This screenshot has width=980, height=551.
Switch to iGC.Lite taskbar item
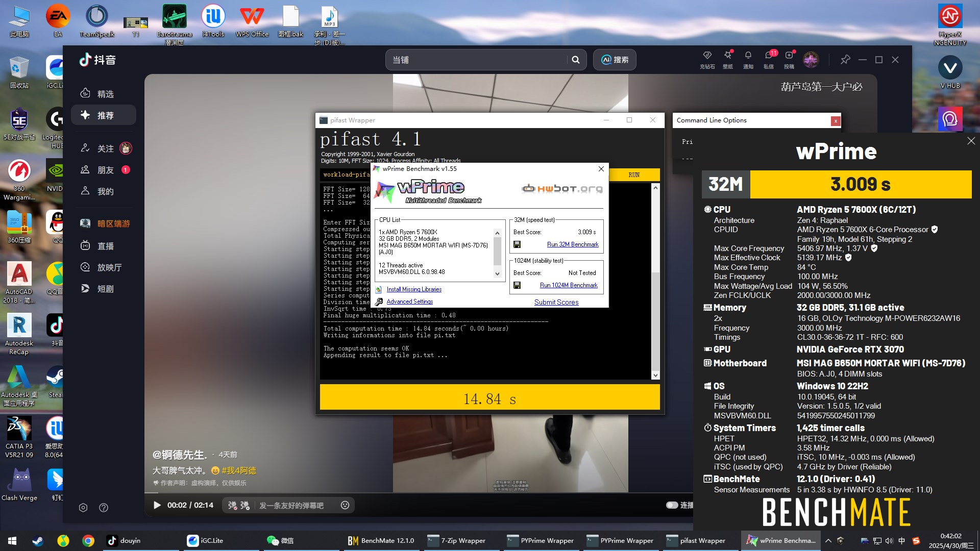[222, 541]
